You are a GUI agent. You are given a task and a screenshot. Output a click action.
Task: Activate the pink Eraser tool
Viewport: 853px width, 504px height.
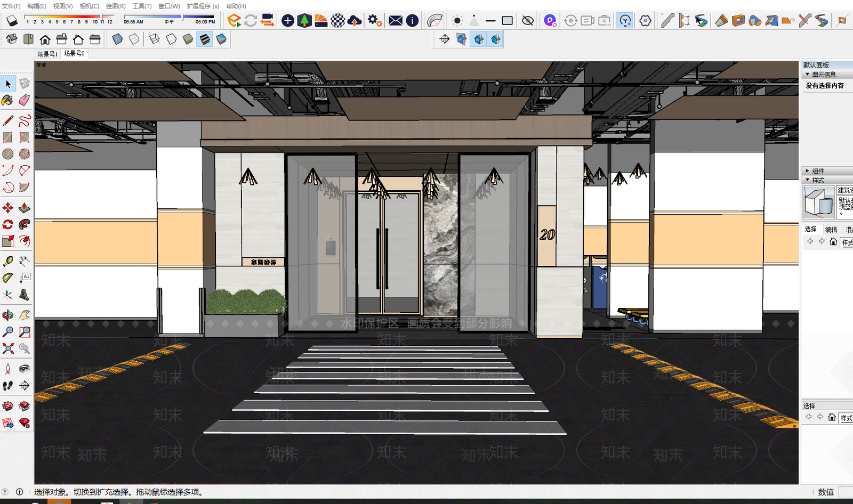tap(25, 100)
